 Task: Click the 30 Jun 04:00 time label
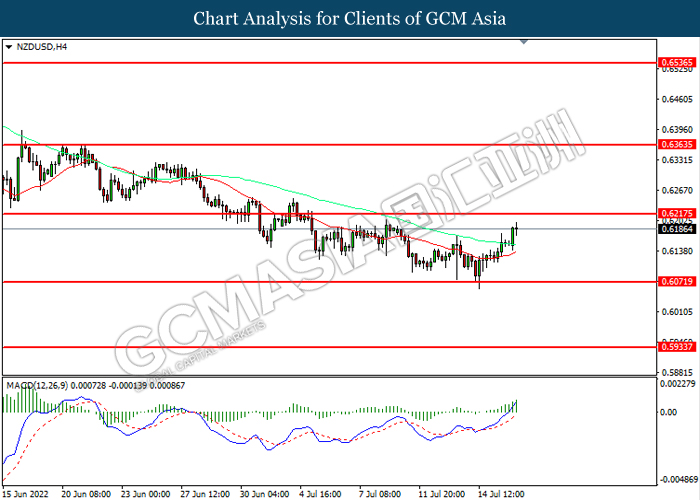pos(264,494)
